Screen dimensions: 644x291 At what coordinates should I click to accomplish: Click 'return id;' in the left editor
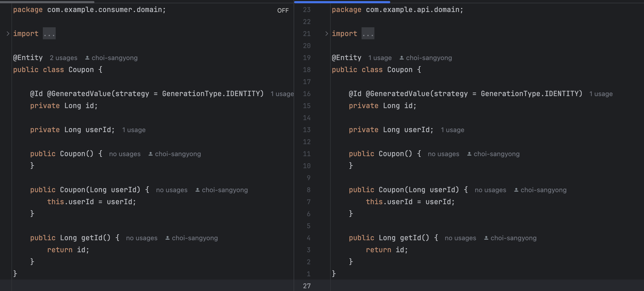click(x=68, y=250)
